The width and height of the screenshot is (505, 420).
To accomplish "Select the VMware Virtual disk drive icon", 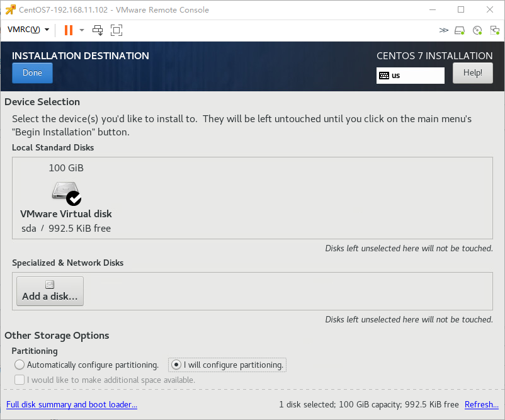I will 67,193.
